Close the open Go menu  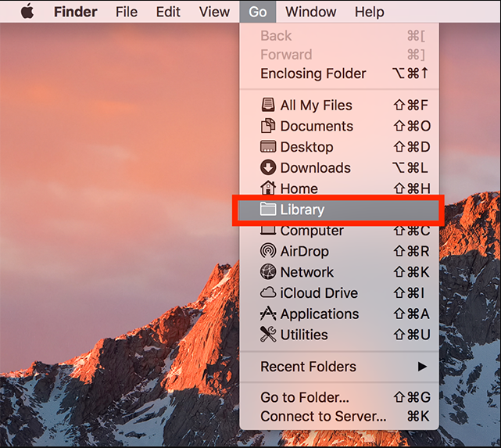pos(257,12)
